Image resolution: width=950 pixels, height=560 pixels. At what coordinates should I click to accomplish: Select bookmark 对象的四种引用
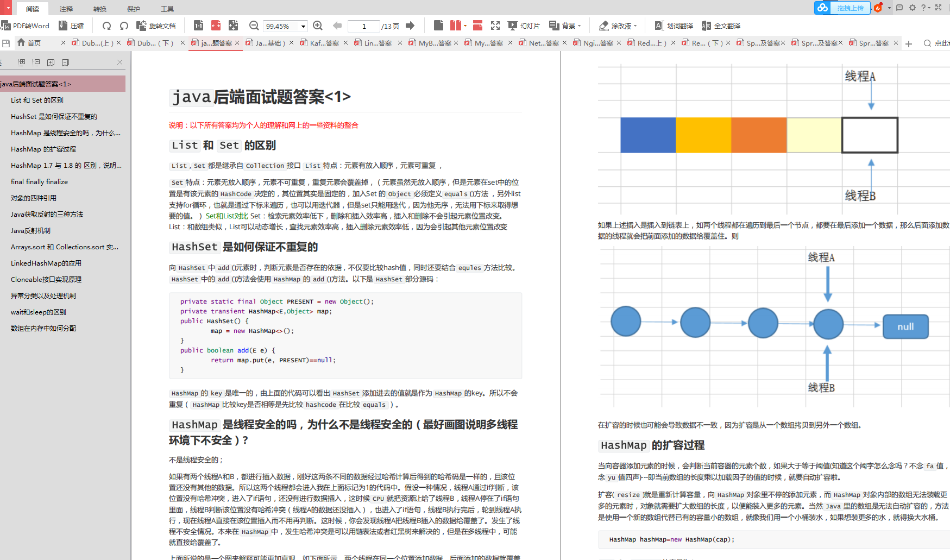(x=34, y=198)
